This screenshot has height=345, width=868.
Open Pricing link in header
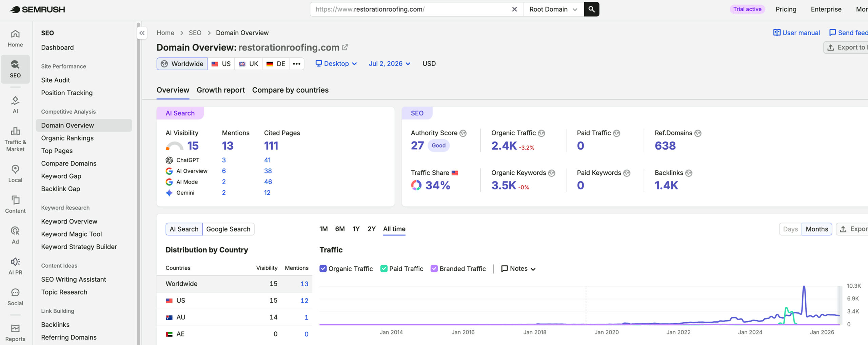click(786, 9)
